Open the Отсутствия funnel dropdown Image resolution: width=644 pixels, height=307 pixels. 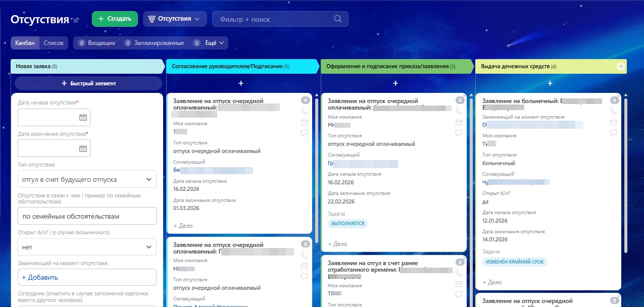[175, 19]
